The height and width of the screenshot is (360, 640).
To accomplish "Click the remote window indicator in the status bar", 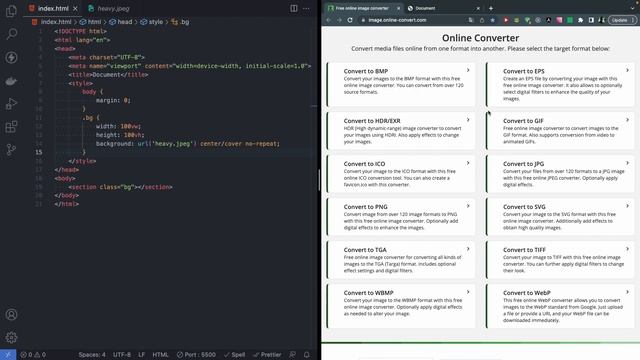I will pos(8,355).
